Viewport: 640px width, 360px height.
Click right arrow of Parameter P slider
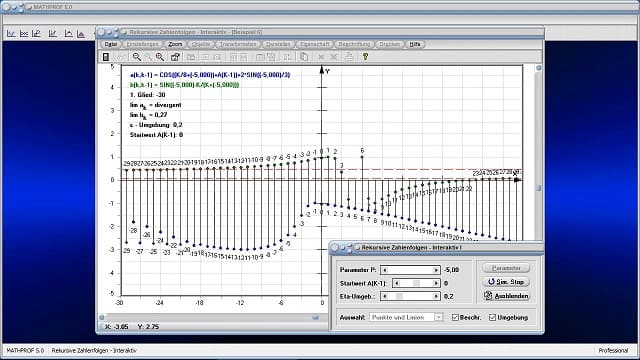coord(436,270)
